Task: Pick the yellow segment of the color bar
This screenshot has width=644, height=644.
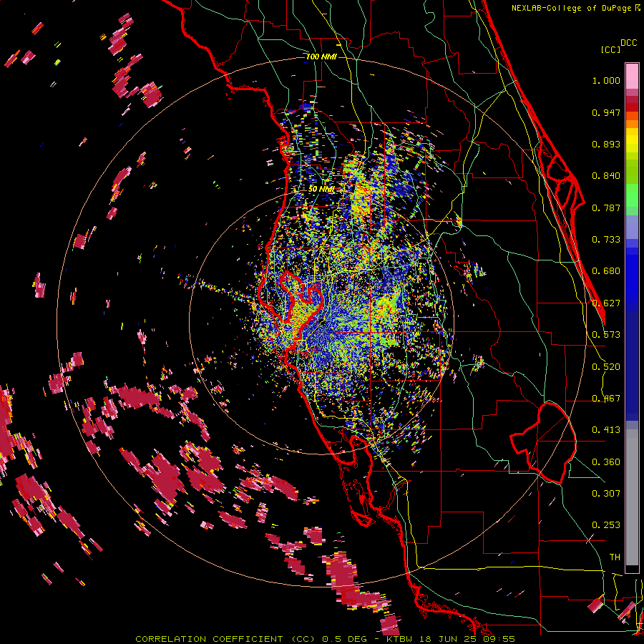Action: tap(632, 140)
